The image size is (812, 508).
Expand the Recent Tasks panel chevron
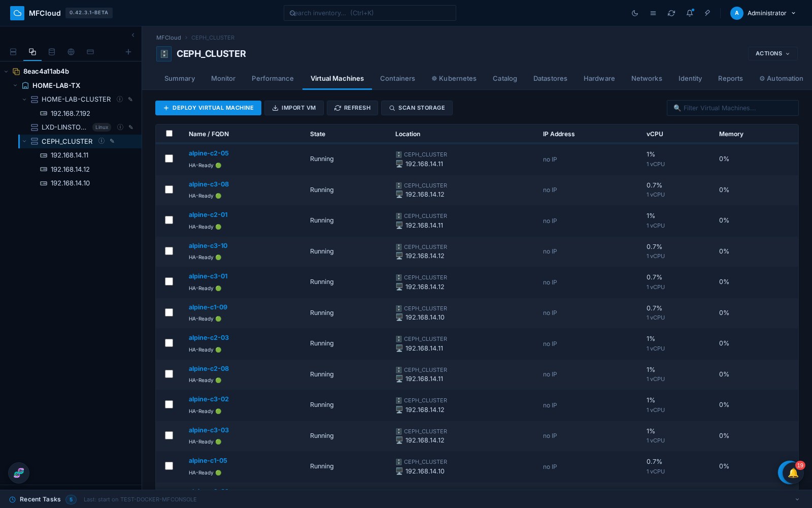tap(797, 499)
